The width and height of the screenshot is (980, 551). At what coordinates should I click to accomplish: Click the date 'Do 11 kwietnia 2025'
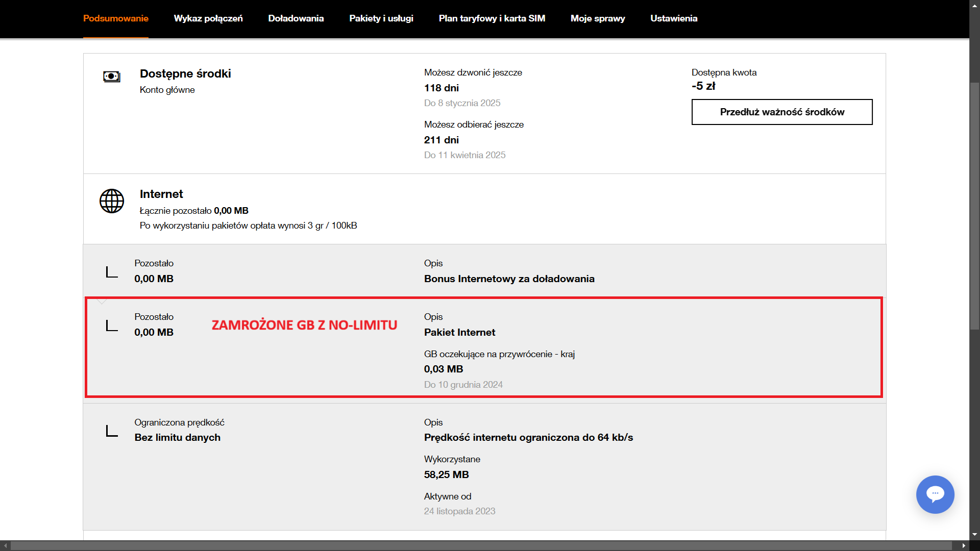coord(465,155)
